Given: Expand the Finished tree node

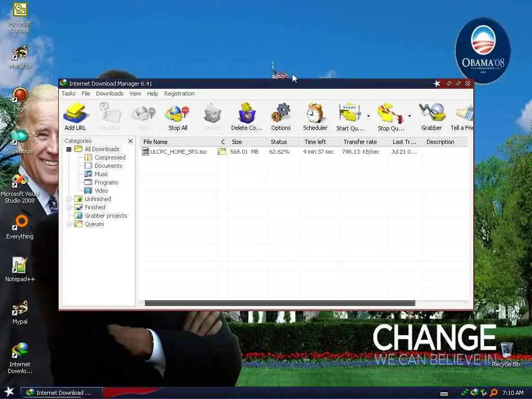Looking at the screenshot, I should tap(69, 207).
